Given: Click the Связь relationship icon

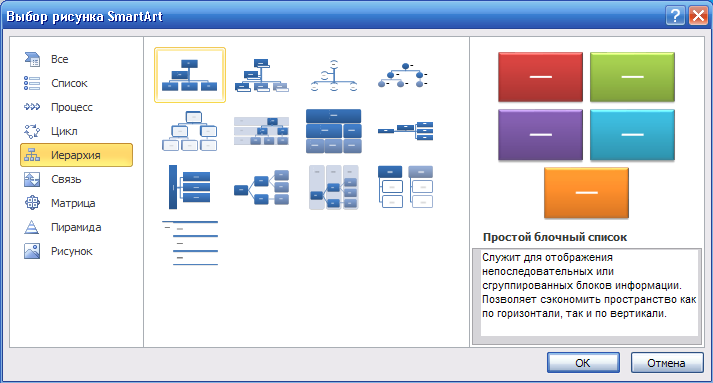Looking at the screenshot, I should coord(32,179).
